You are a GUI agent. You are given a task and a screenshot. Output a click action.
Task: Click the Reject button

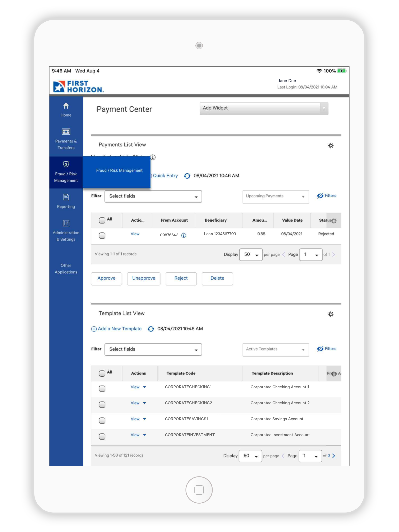click(181, 278)
